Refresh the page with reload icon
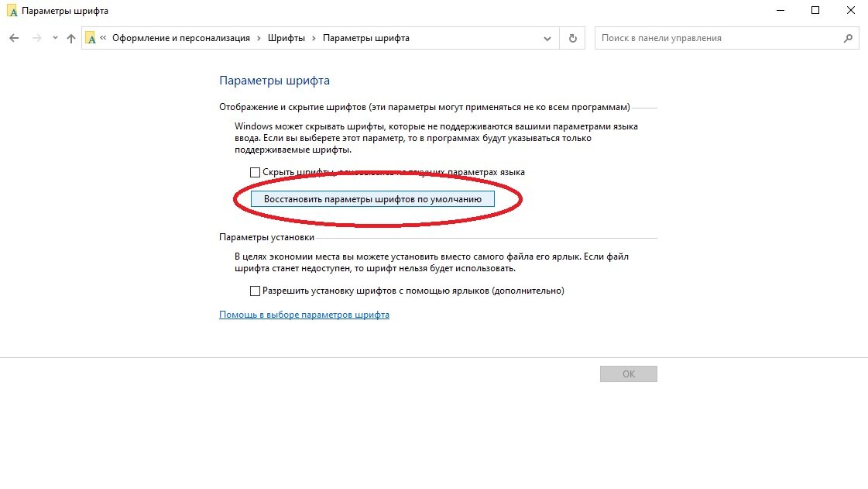868x489 pixels. tap(573, 38)
